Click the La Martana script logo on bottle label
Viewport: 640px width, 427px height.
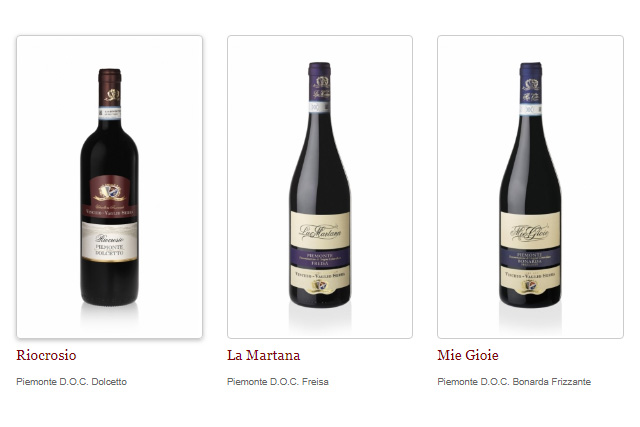[x=320, y=232]
